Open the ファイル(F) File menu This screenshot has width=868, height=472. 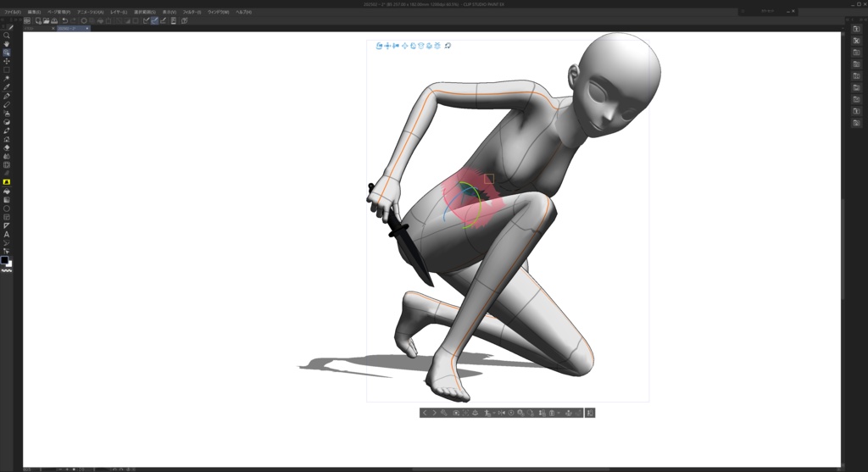tap(12, 12)
